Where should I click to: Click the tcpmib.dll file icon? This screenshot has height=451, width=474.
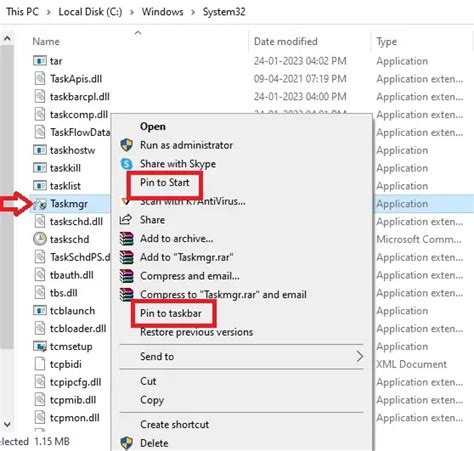(40, 400)
